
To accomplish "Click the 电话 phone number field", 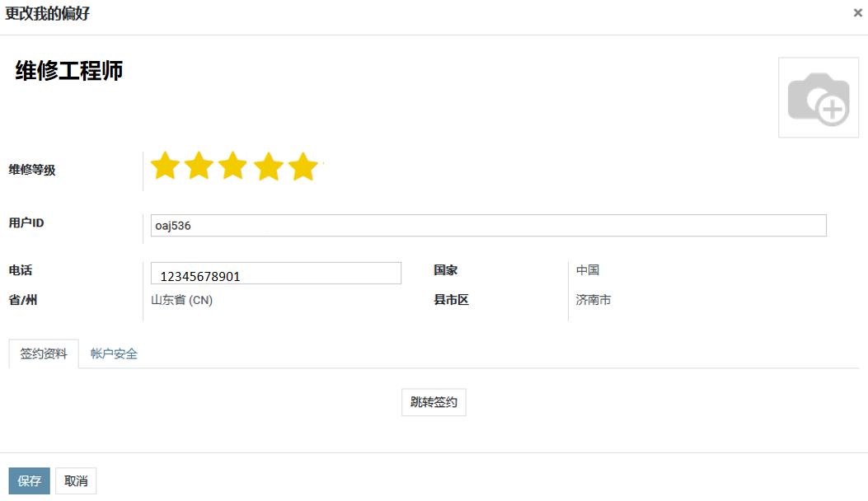I will 276,274.
